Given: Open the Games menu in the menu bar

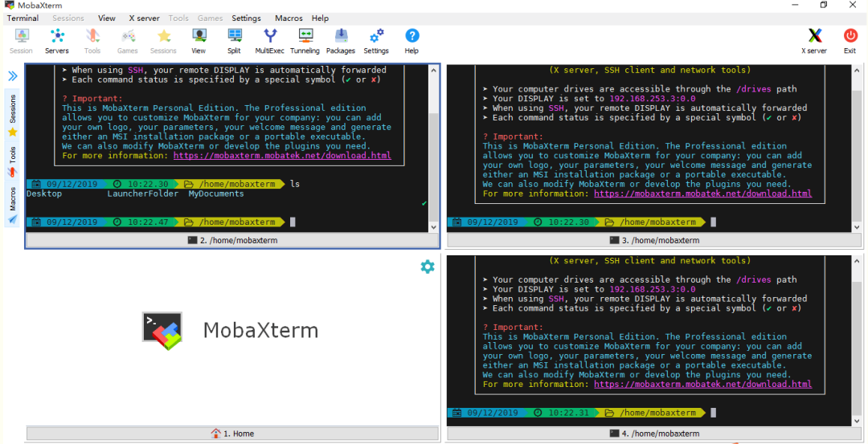Looking at the screenshot, I should (210, 18).
